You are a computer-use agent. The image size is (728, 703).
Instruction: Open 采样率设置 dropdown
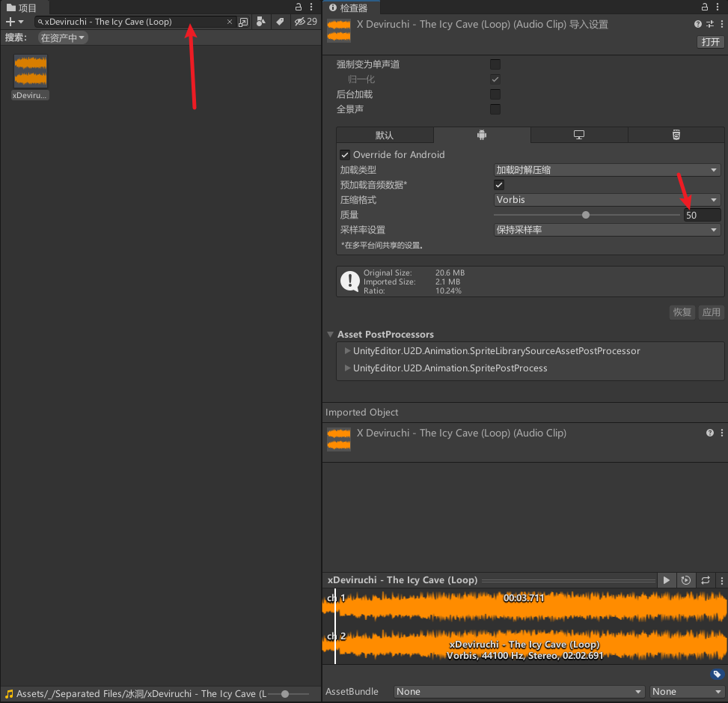pos(607,230)
